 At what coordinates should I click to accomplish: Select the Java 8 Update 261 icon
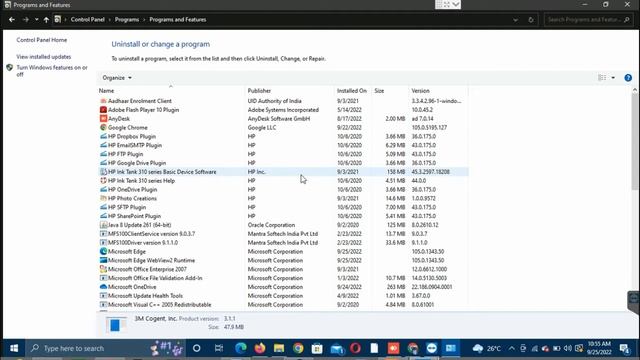click(x=103, y=225)
